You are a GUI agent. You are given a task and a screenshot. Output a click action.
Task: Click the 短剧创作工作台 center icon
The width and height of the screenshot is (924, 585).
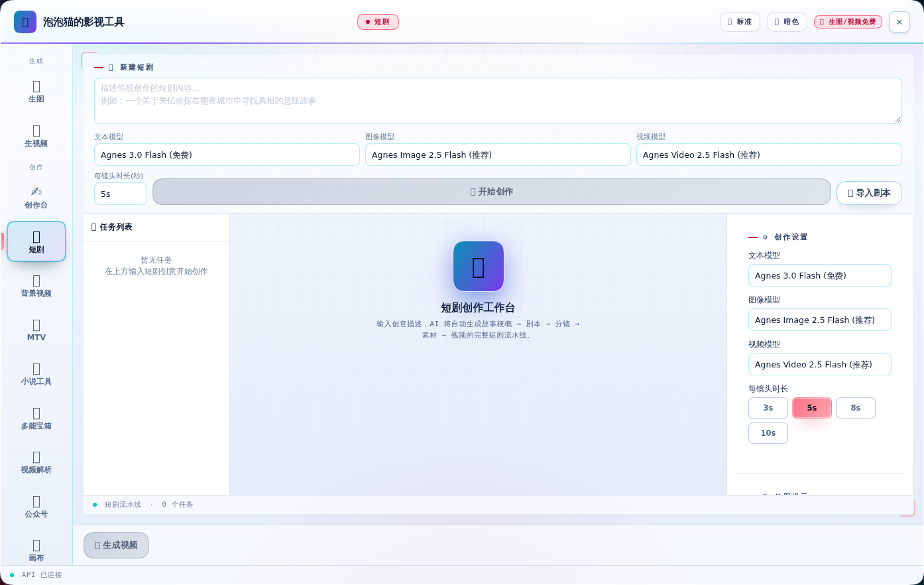point(479,266)
